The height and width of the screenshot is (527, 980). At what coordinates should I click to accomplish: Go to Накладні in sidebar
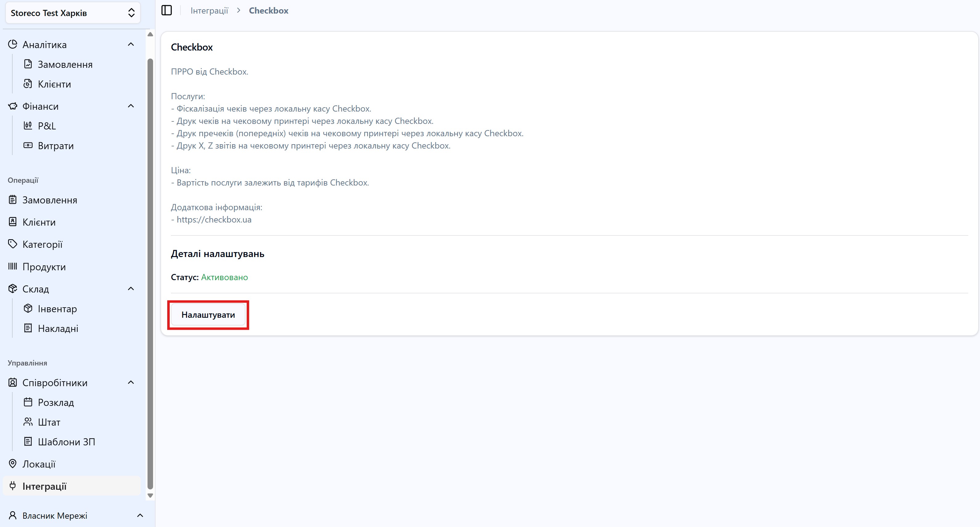pyautogui.click(x=58, y=328)
